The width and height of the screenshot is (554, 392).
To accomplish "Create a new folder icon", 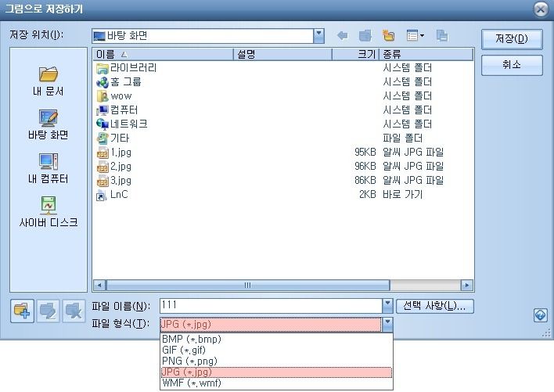I will [x=388, y=36].
